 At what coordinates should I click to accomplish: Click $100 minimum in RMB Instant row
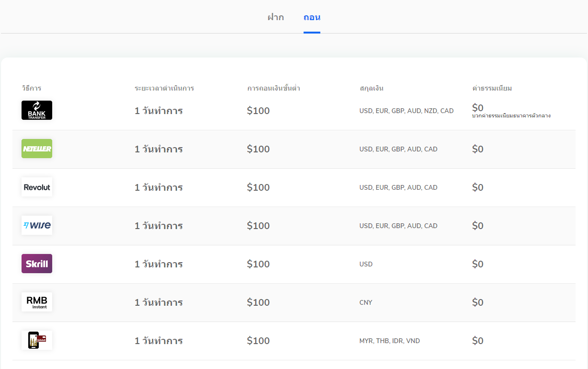point(259,302)
